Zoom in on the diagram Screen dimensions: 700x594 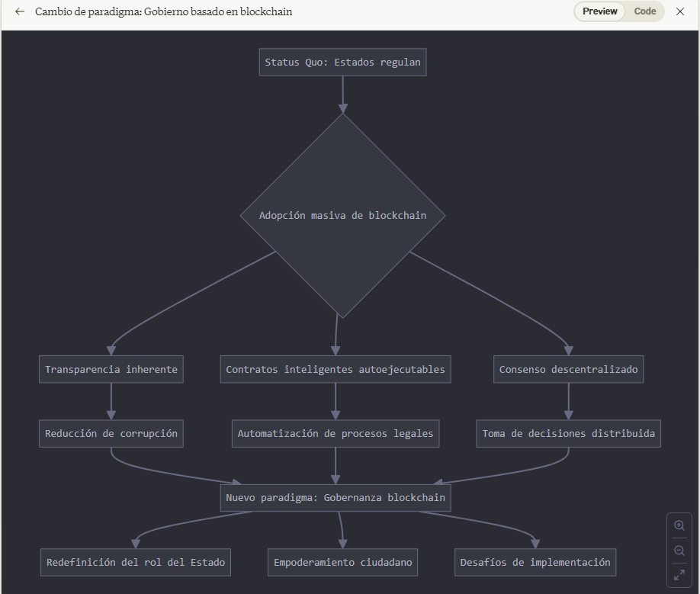click(x=679, y=525)
